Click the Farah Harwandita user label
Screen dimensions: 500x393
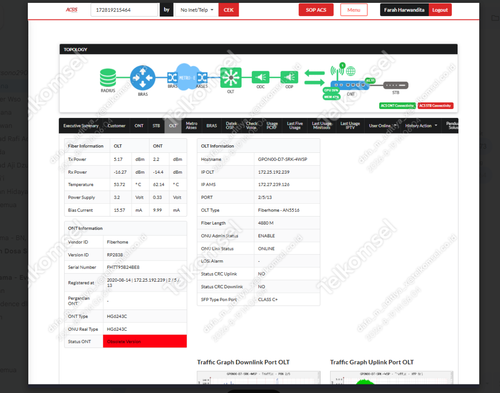(x=404, y=10)
